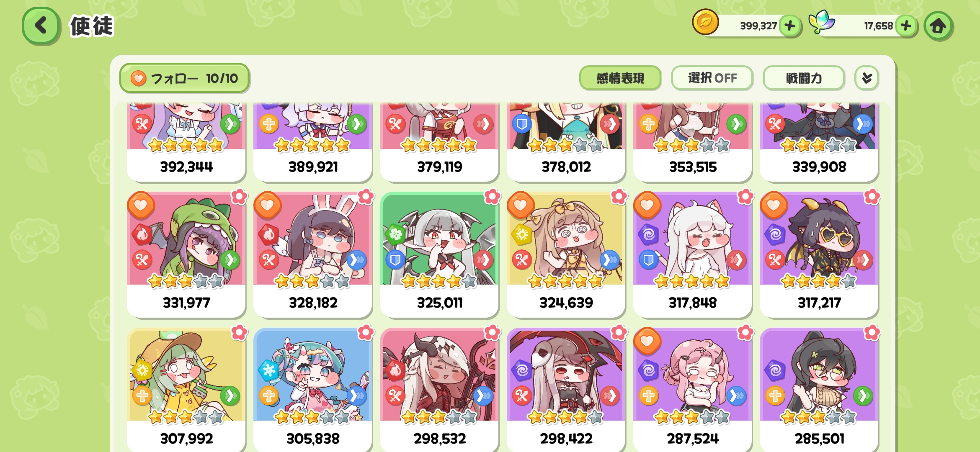Select white-haired cat-ear character with 317,848
Image resolution: width=980 pixels, height=452 pixels.
tap(693, 254)
